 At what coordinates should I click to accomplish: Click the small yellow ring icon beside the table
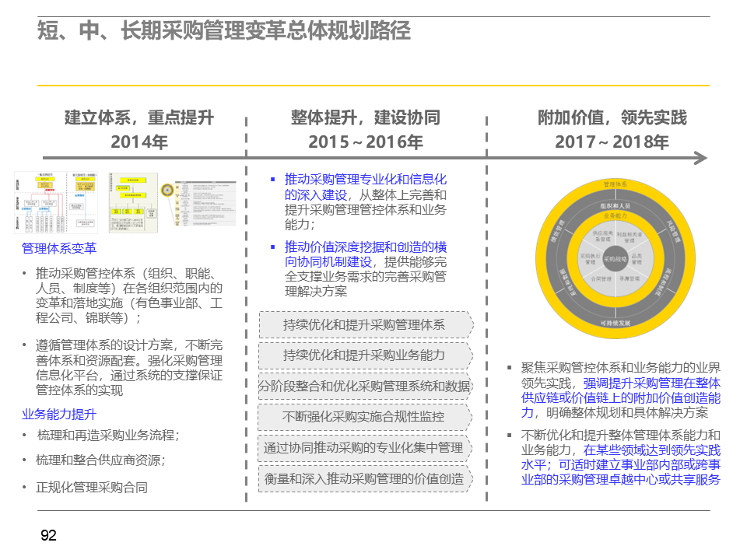[167, 191]
